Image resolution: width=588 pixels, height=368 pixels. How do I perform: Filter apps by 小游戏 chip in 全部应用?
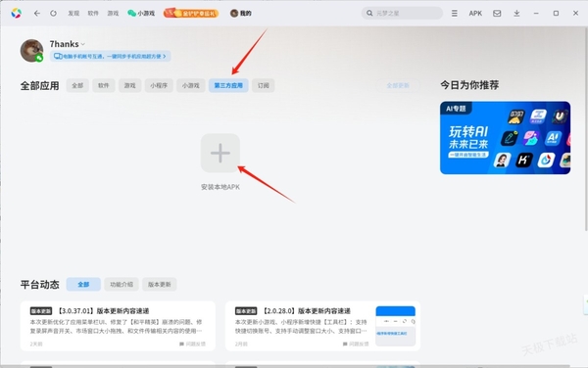point(191,85)
